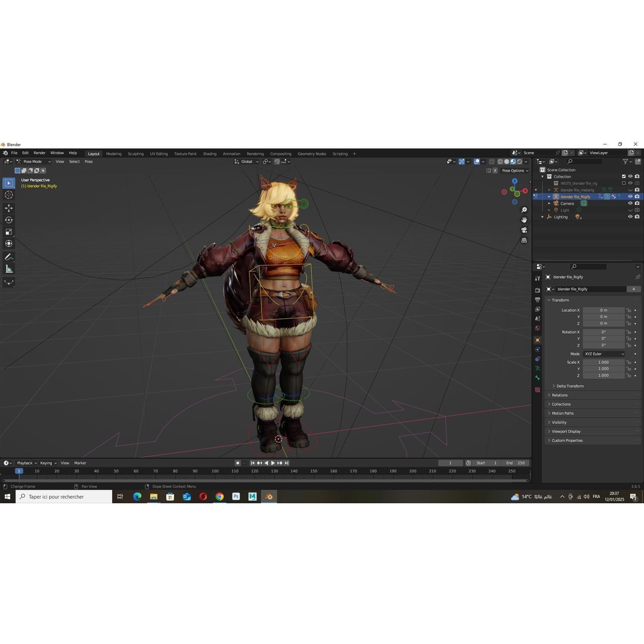Click the Scale X value field
Screen dimensions: 644x644
click(x=603, y=363)
